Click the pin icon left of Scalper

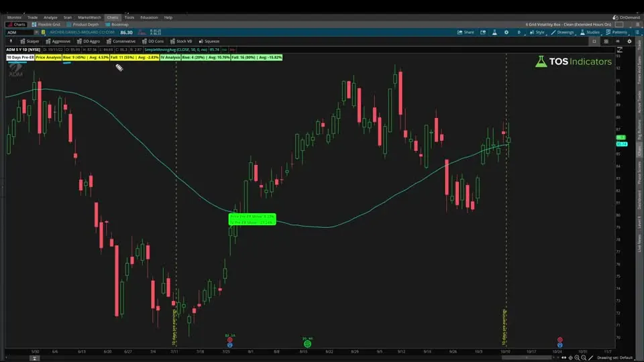click(11, 41)
